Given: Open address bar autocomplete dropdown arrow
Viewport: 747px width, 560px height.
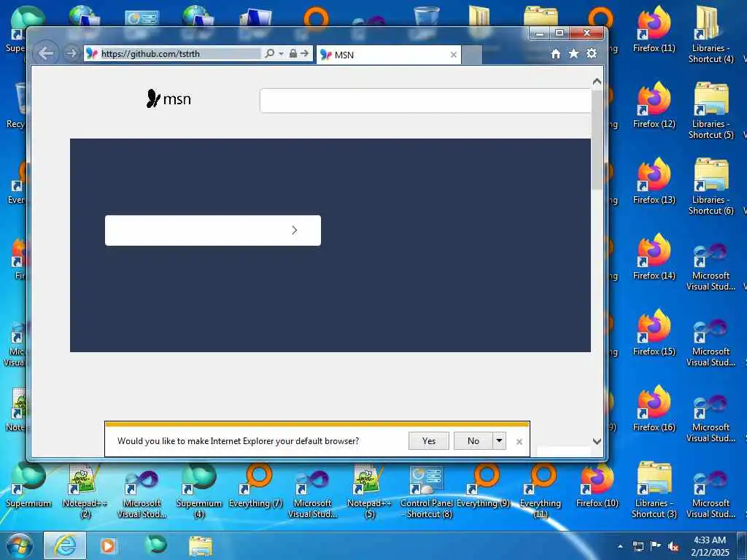Looking at the screenshot, I should (x=281, y=54).
